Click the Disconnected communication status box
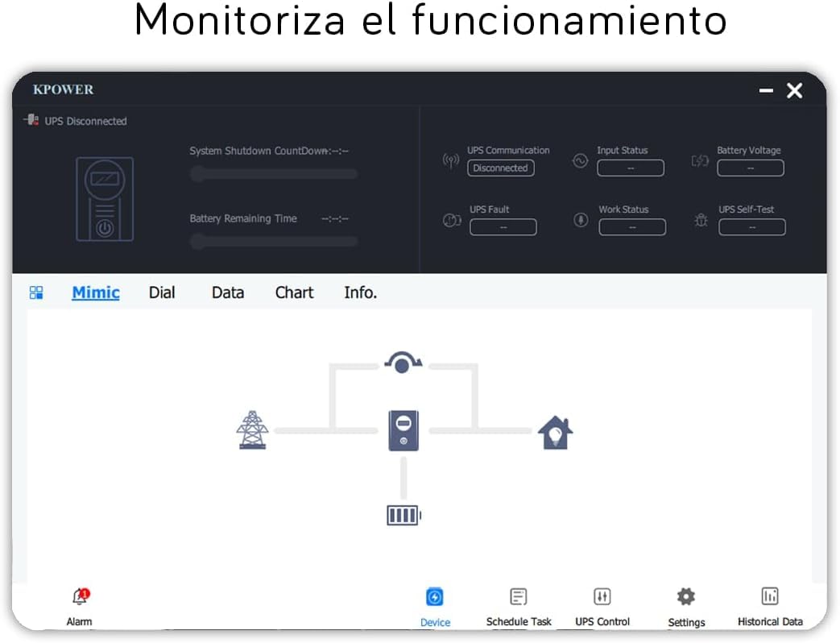 pyautogui.click(x=500, y=168)
